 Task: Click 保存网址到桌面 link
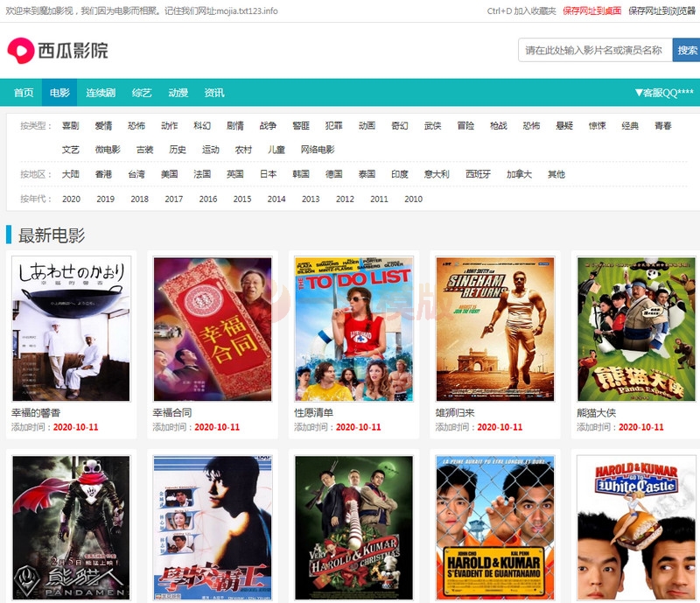591,11
